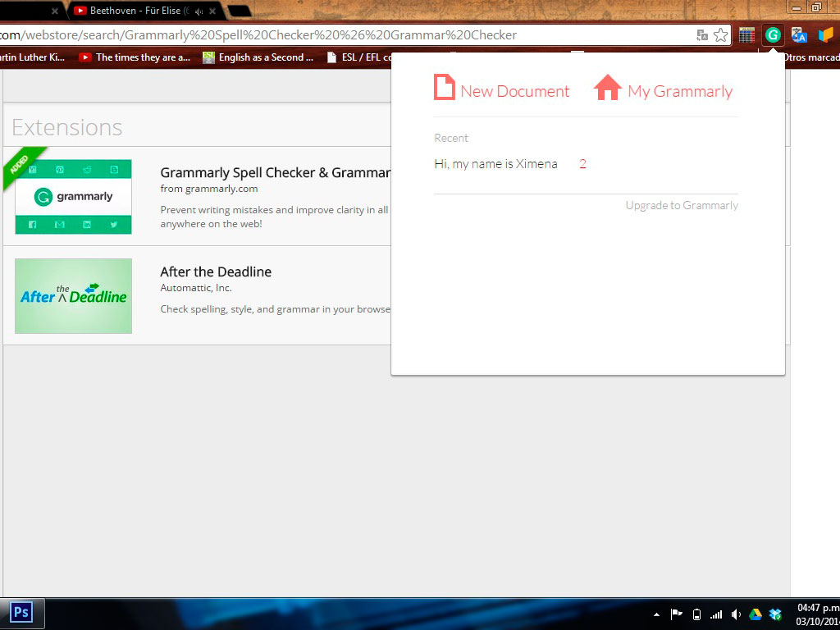
Task: Click 'from grammarly.com' text
Action: tap(209, 189)
